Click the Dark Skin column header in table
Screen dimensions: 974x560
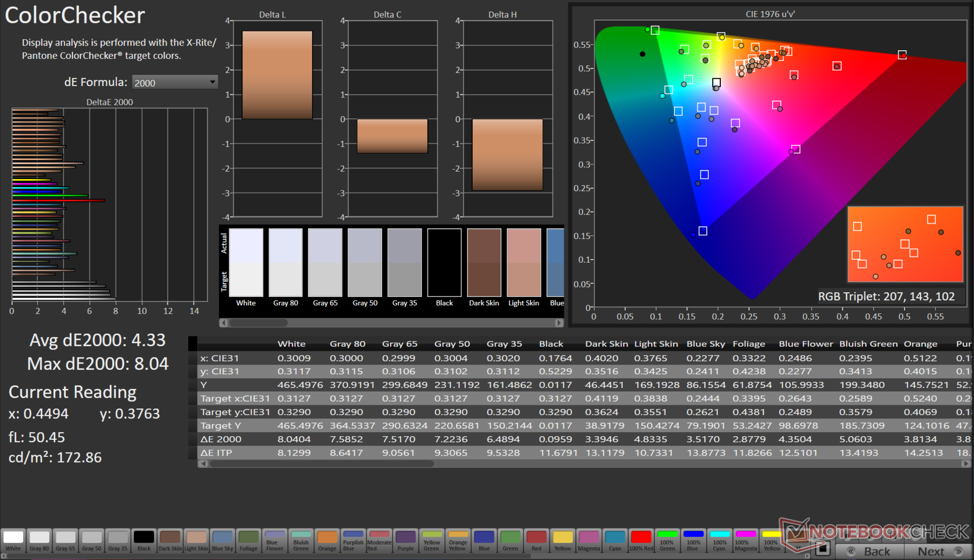606,344
